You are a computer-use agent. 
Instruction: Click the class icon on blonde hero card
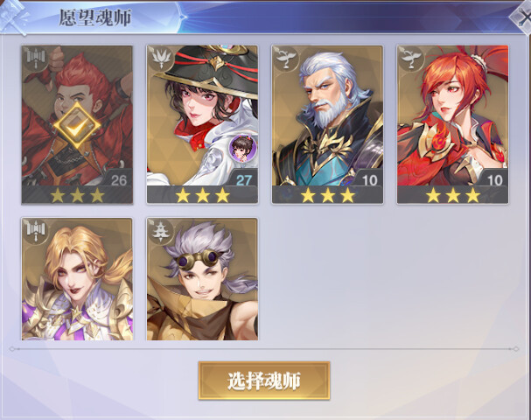click(x=35, y=231)
